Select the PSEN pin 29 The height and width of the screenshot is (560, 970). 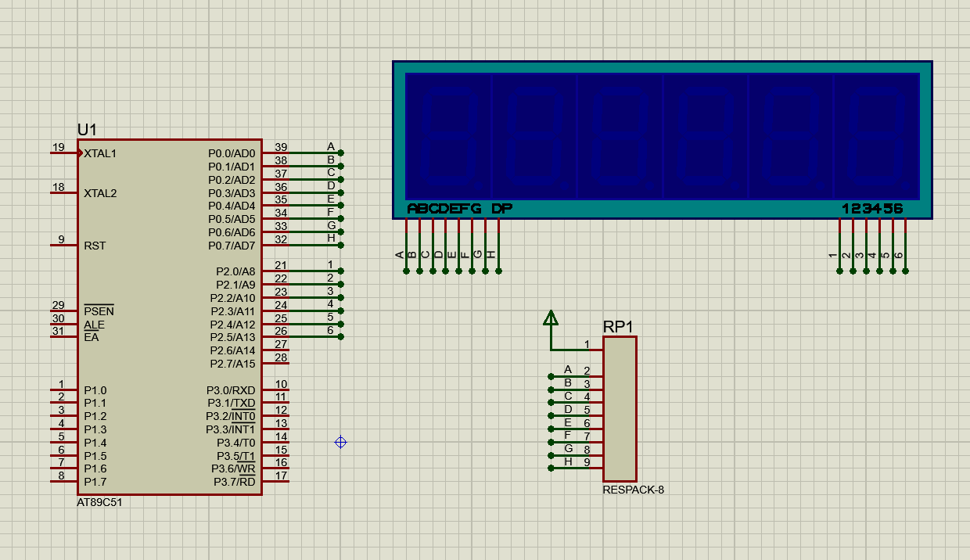click(x=64, y=311)
